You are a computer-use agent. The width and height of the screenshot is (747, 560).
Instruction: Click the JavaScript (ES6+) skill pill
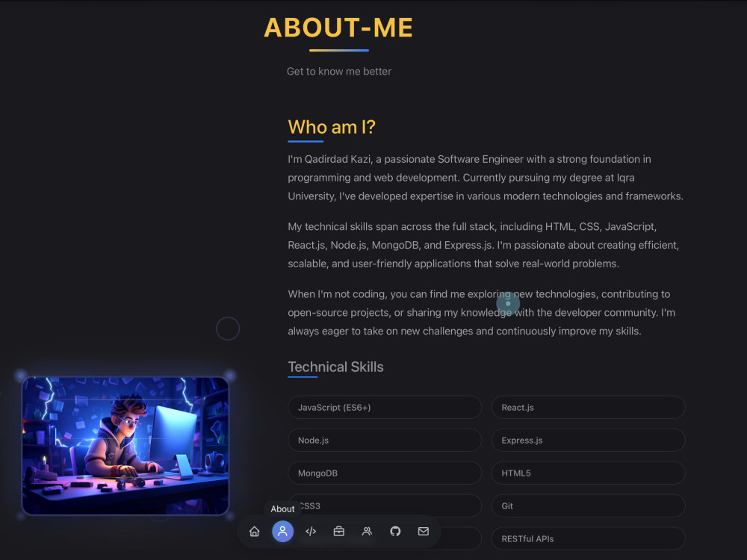pyautogui.click(x=385, y=408)
